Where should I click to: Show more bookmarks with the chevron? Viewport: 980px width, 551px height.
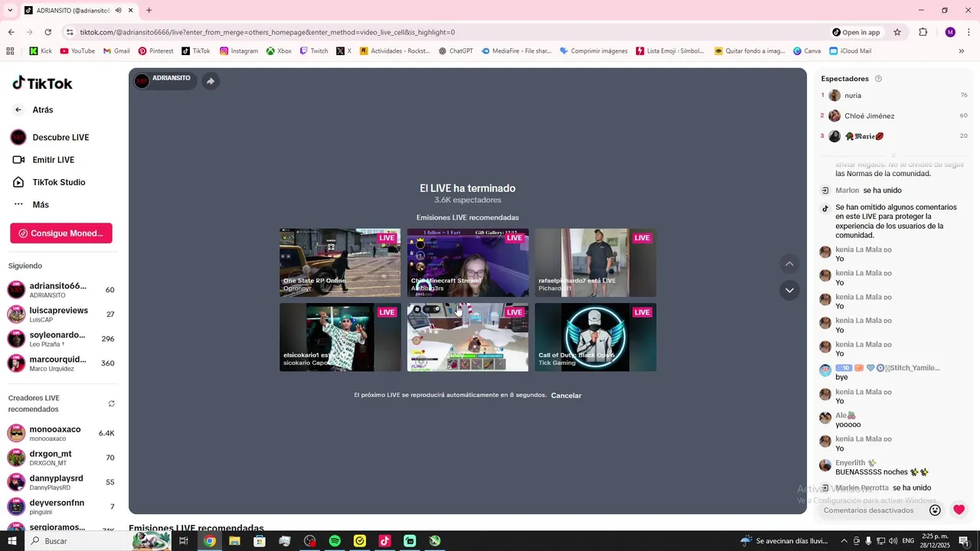[x=962, y=51]
